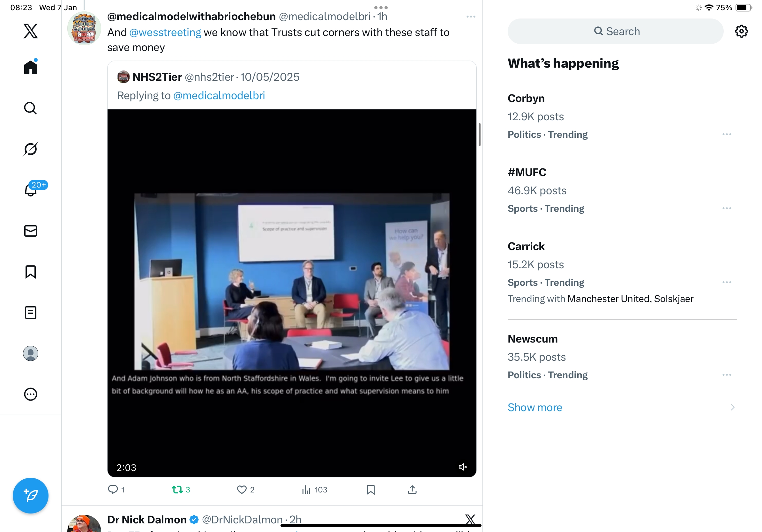Open the Home timeline icon

[x=31, y=67]
